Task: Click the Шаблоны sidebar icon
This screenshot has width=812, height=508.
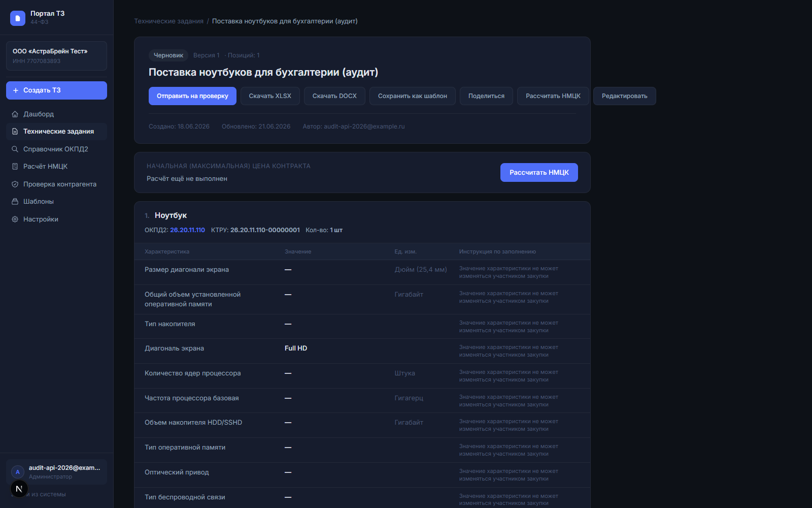Action: [x=15, y=202]
